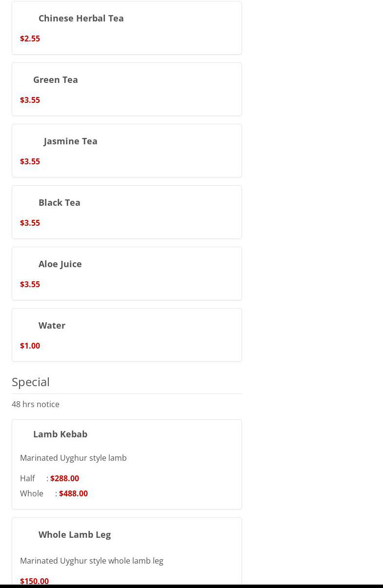
Task: Choose Black Tea from the menu
Action: [x=59, y=202]
